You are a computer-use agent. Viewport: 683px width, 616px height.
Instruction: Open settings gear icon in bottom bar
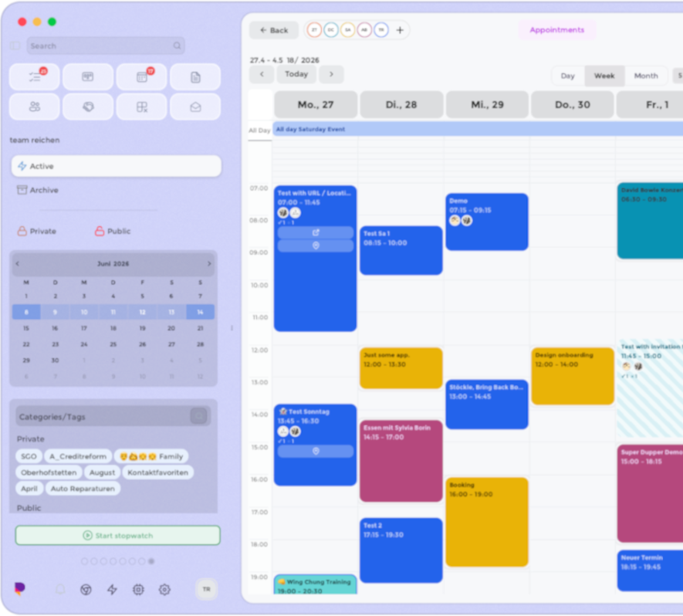point(164,590)
